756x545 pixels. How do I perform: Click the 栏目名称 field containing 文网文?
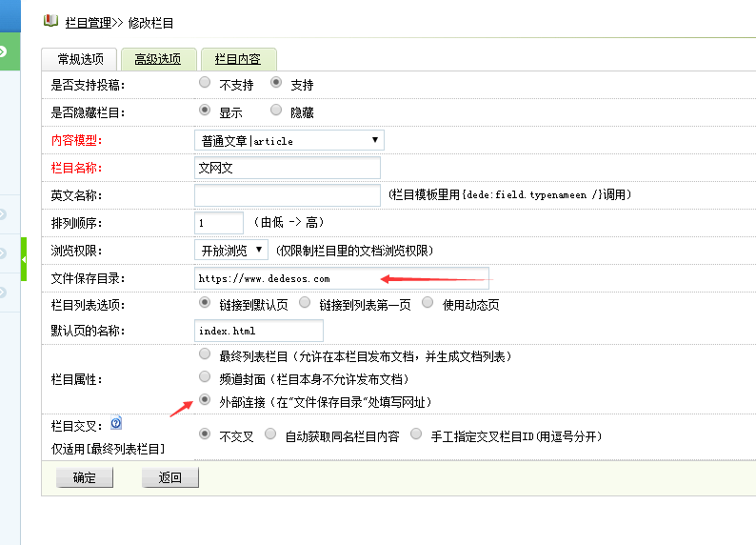(x=288, y=168)
